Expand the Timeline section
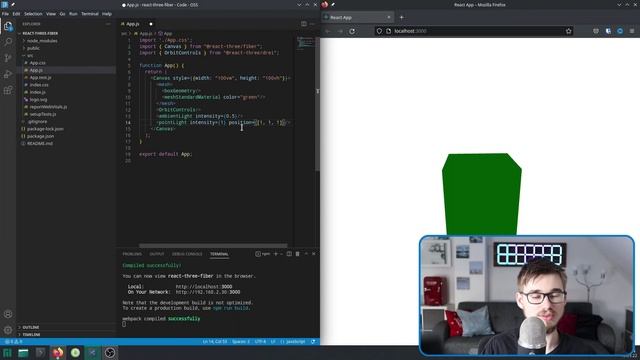The height and width of the screenshot is (360, 640). [x=31, y=335]
